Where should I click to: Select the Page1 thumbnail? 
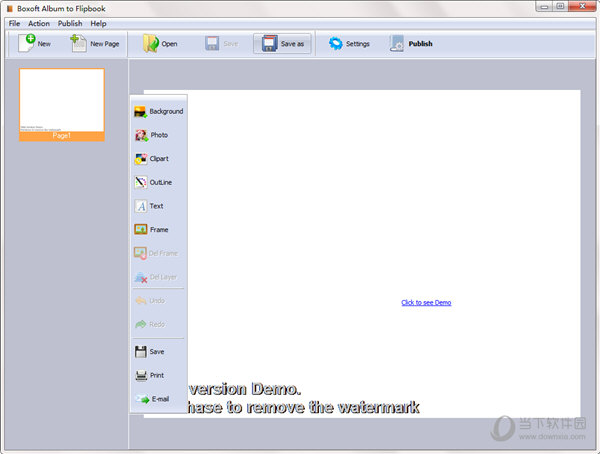point(62,105)
